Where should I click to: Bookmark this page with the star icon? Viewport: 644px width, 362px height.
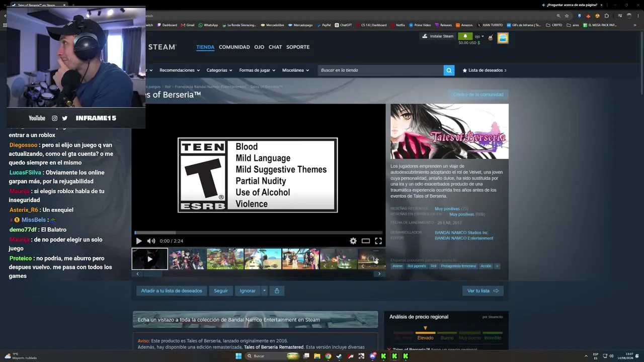click(x=567, y=16)
